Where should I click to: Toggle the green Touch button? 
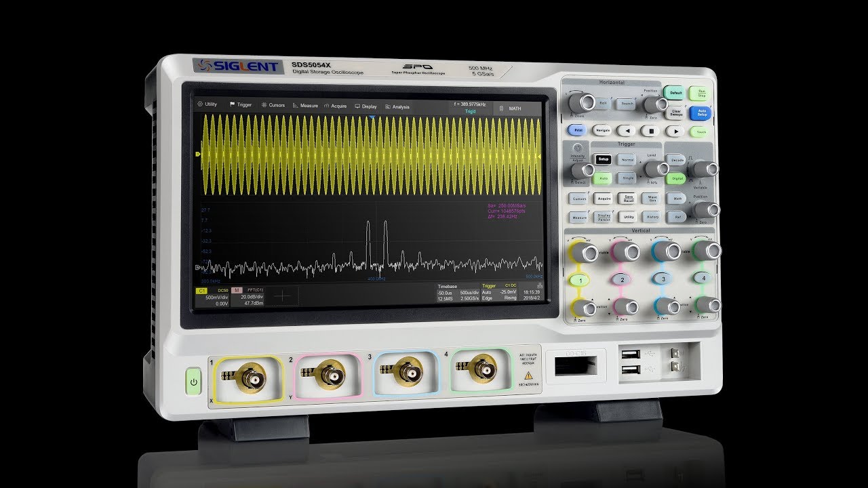[x=701, y=132]
